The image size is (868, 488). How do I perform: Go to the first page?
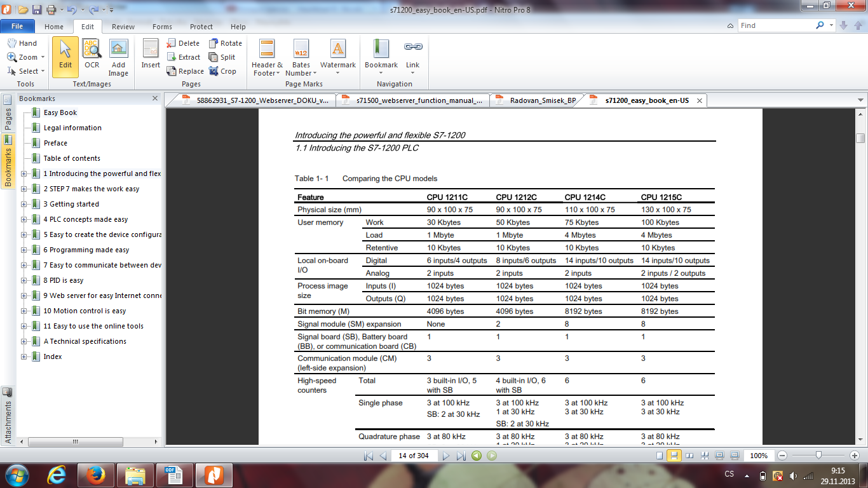pos(369,456)
